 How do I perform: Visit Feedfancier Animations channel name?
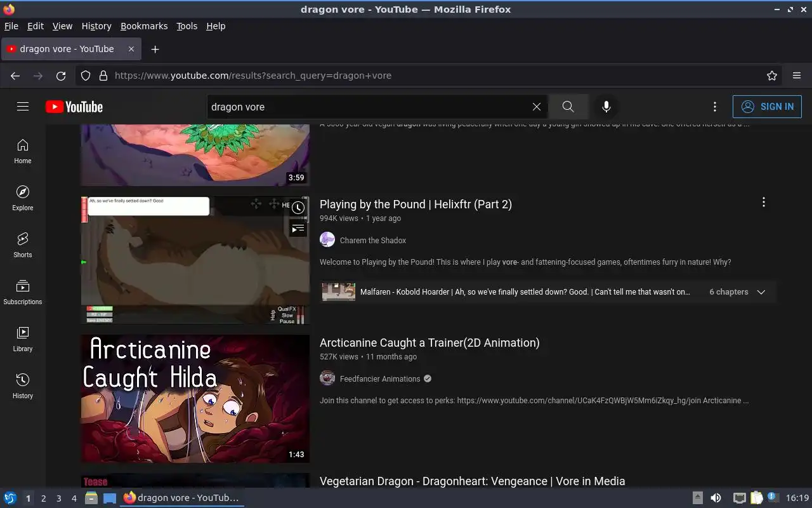tap(380, 379)
